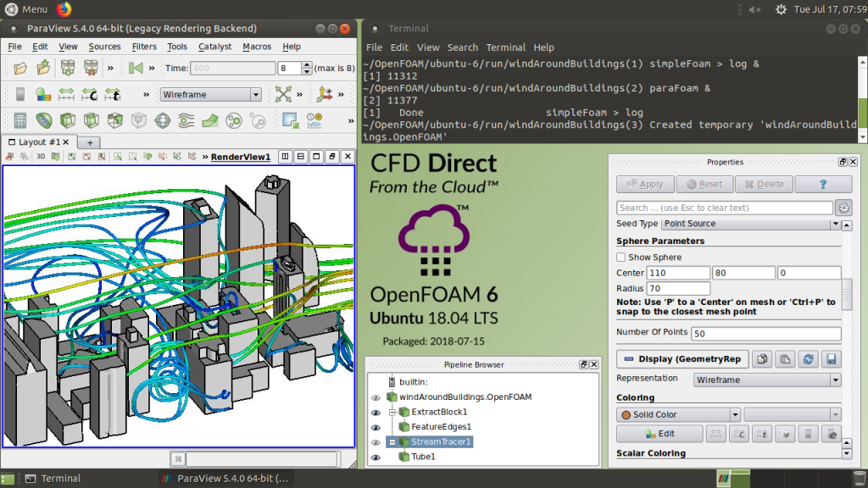Click the Number Of Points field
The image size is (868, 488).
pos(765,334)
